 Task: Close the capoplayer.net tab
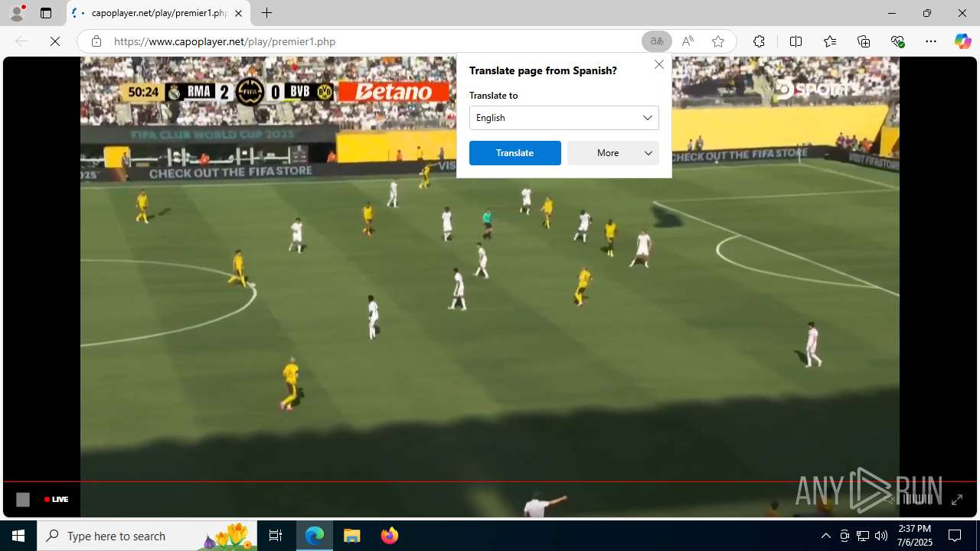[239, 13]
